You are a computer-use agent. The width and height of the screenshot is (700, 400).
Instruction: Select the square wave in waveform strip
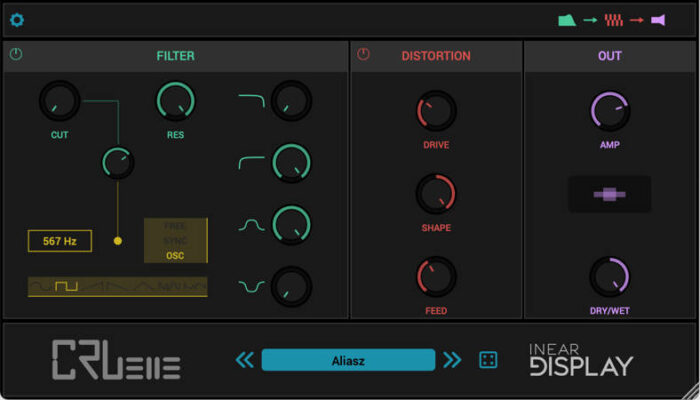pyautogui.click(x=66, y=287)
